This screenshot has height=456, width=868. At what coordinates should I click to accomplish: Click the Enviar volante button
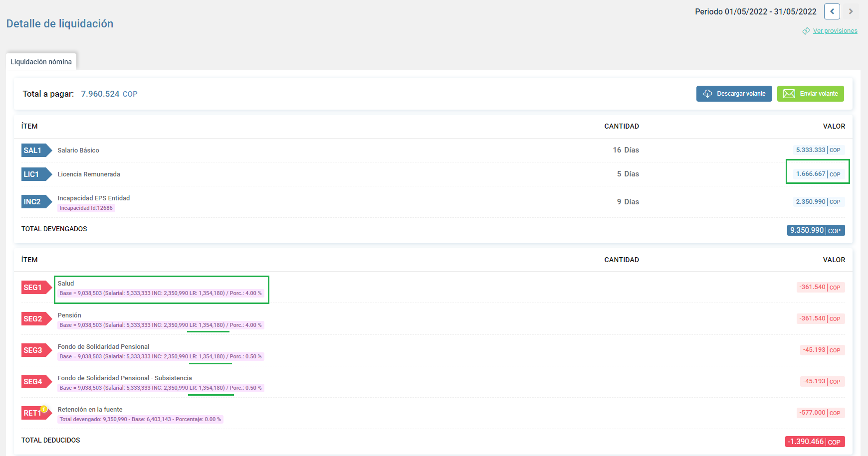(x=811, y=94)
